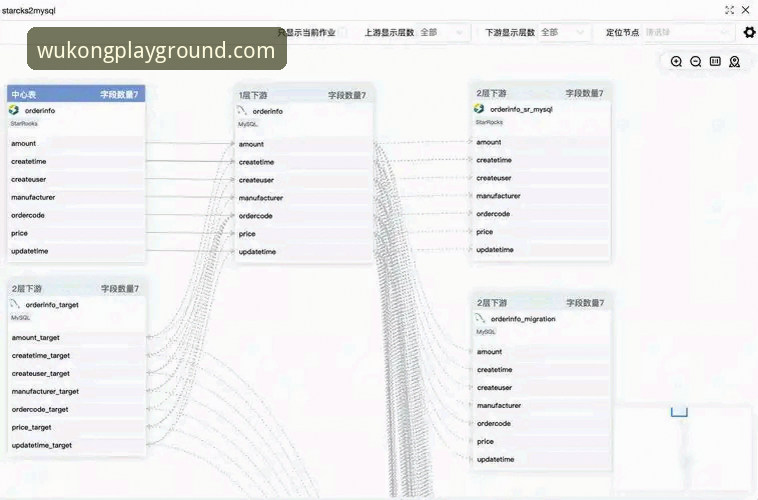The image size is (758, 500).
Task: Select manufacturer_target field
Action: [x=76, y=391]
